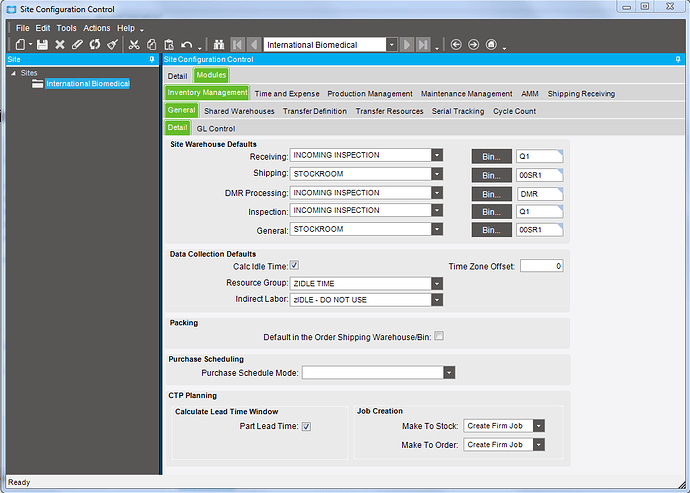Toggle the Part Lead Time checkbox
690x493 pixels.
click(x=306, y=426)
